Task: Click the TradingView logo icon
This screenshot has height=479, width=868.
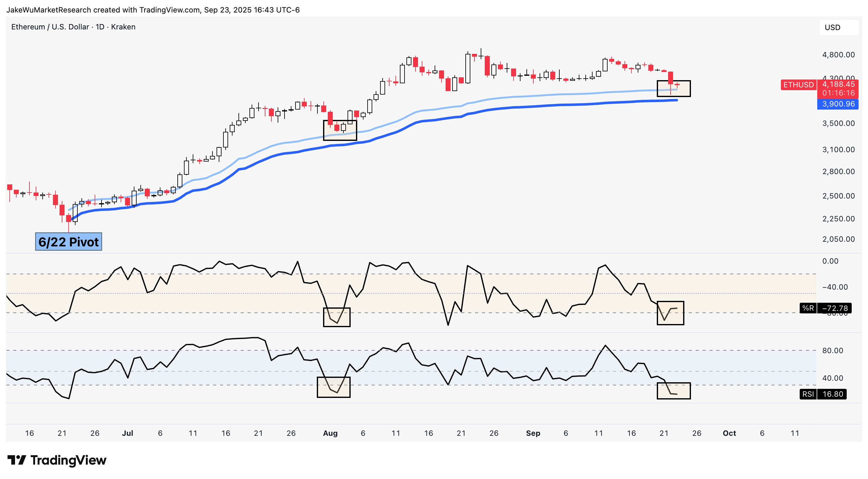Action: pyautogui.click(x=17, y=460)
